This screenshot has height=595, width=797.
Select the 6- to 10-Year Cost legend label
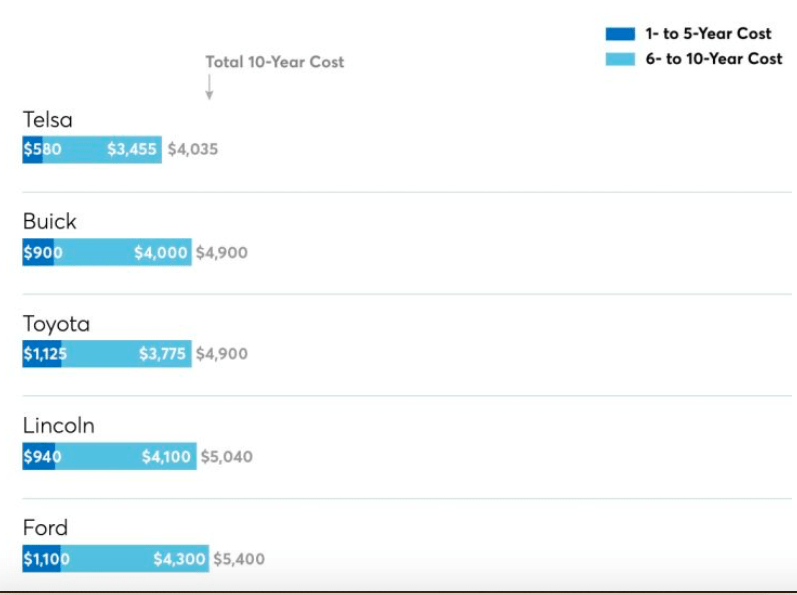coord(714,59)
